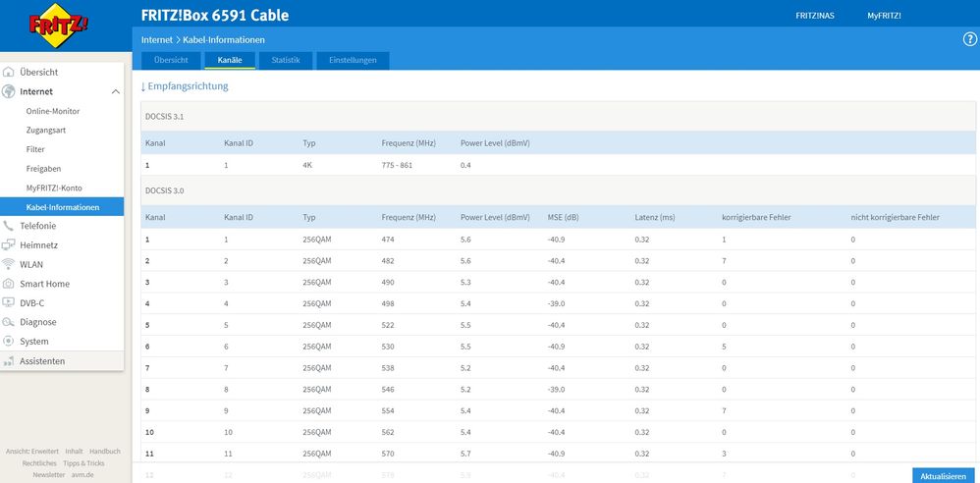Click the Latenz (ms) column header

pyautogui.click(x=655, y=217)
